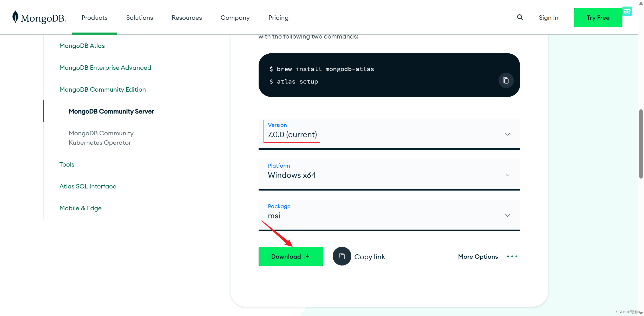Click the Try Free button
This screenshot has width=644, height=316.
point(598,17)
